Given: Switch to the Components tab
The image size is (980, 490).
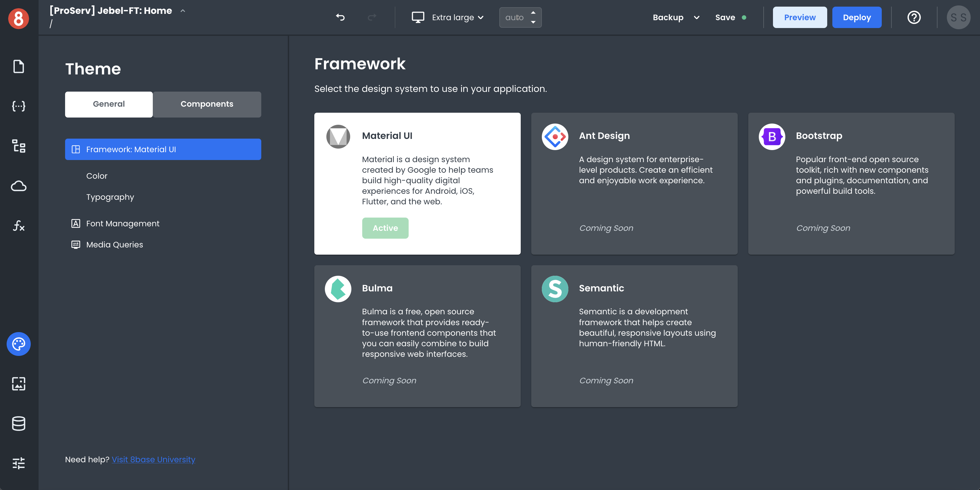Looking at the screenshot, I should tap(206, 104).
